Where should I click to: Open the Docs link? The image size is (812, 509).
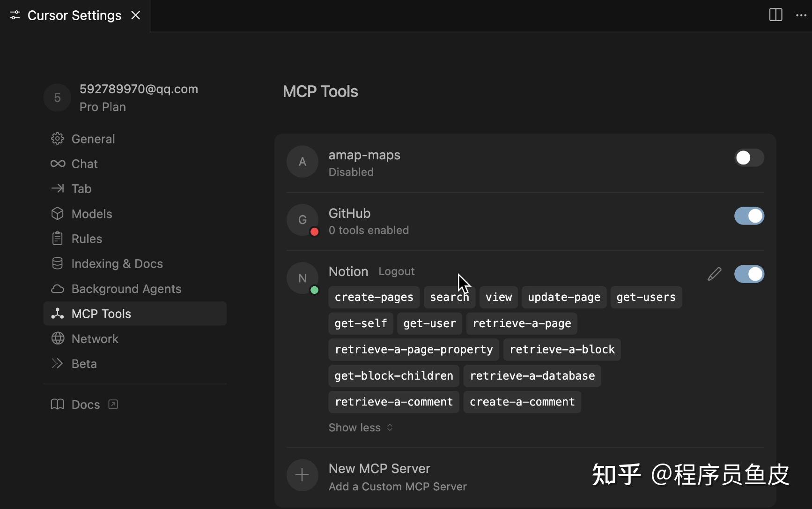point(86,404)
